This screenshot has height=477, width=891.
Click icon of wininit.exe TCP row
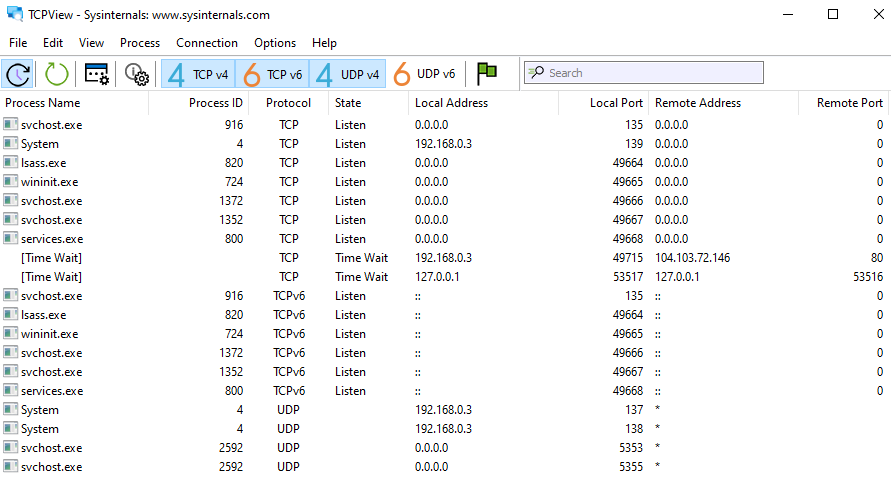click(x=10, y=181)
